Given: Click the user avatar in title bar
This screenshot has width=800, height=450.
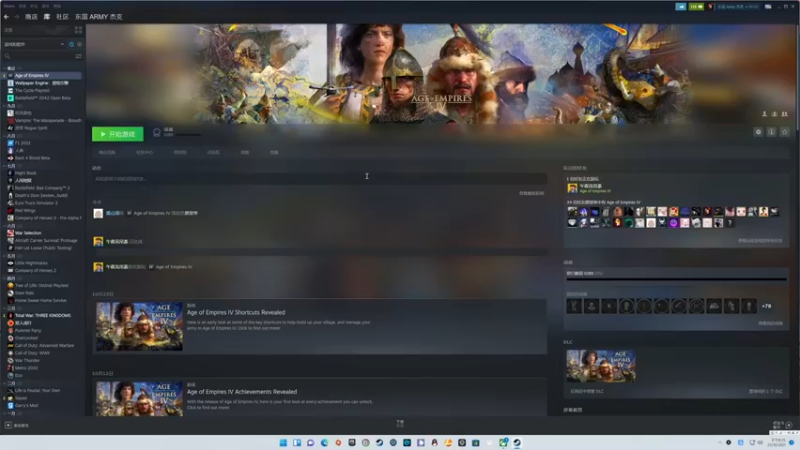Looking at the screenshot, I should click(710, 7).
